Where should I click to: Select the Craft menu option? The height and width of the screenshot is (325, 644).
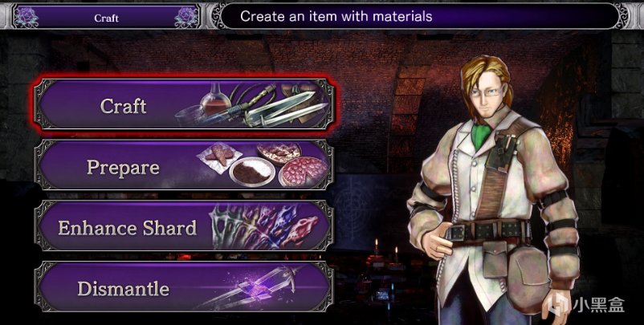(185, 105)
